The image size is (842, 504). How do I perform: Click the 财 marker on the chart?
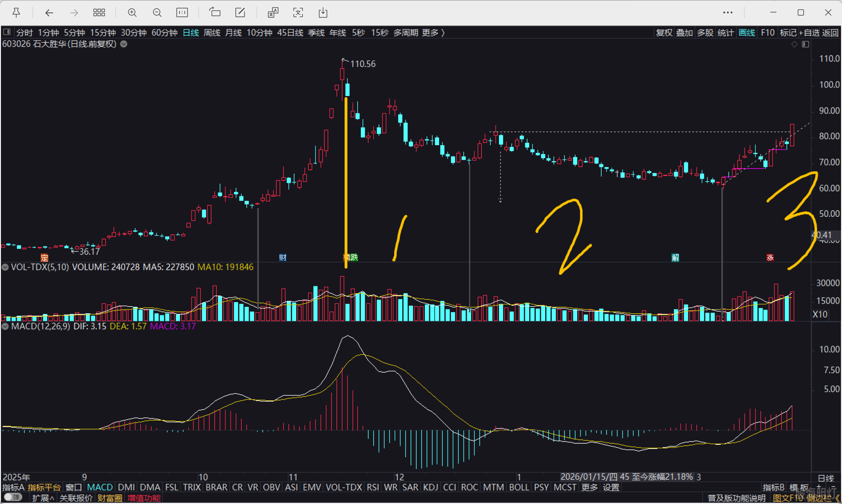[283, 257]
